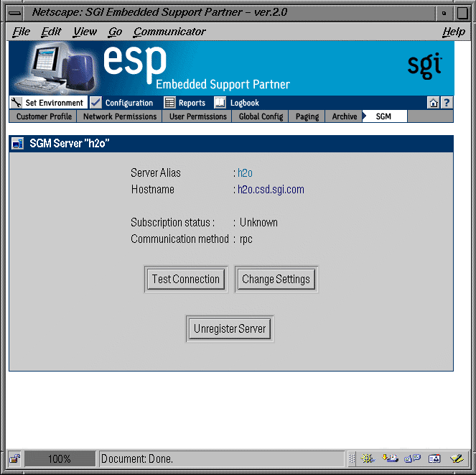
Task: Click the Embedded Support Partner banner text
Action: click(x=223, y=84)
